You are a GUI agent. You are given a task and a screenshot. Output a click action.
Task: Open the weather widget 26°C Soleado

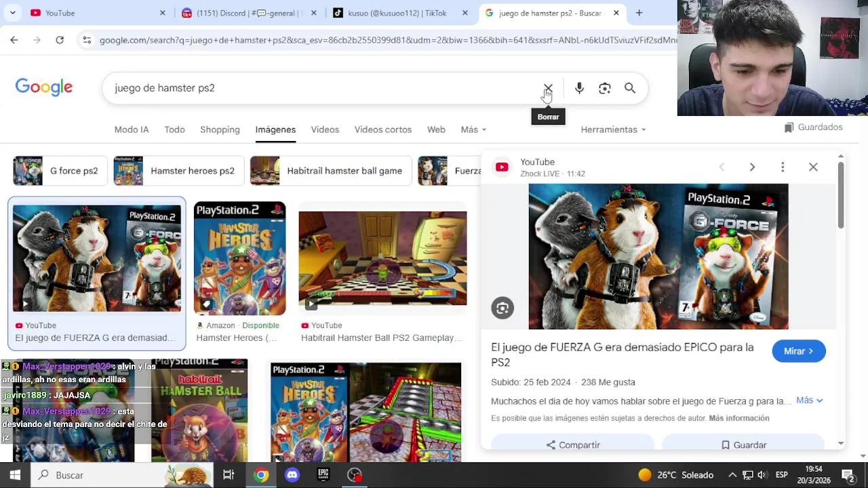(676, 475)
